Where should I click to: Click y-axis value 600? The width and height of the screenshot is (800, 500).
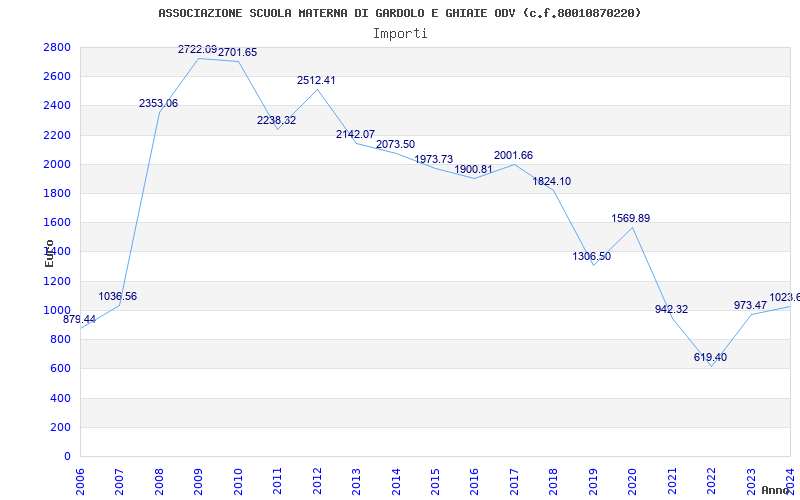(x=61, y=368)
